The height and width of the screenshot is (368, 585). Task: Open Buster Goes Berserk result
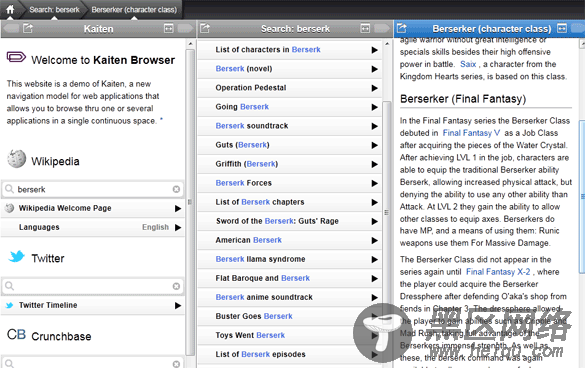[290, 316]
